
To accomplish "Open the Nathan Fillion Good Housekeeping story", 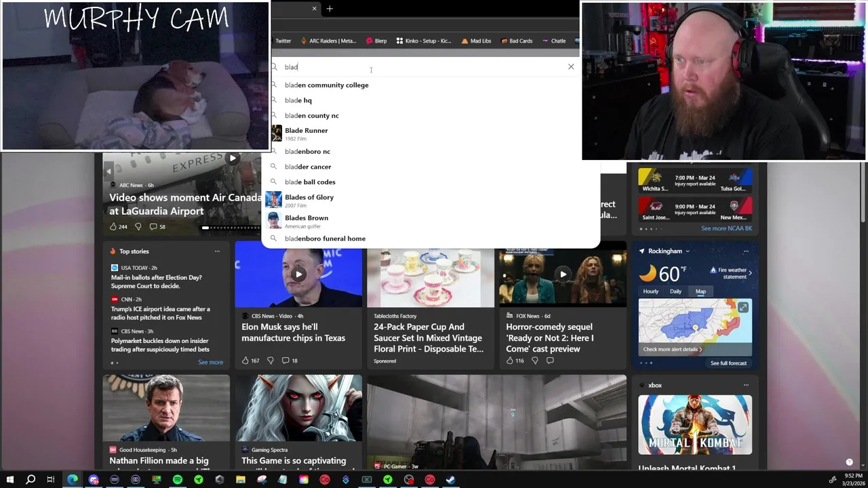I will [166, 424].
